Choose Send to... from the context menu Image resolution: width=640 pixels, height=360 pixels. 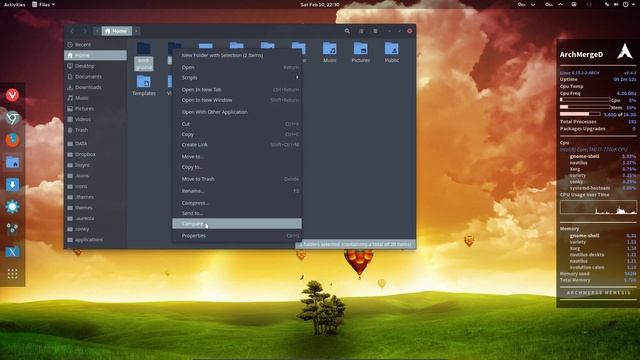[237, 213]
